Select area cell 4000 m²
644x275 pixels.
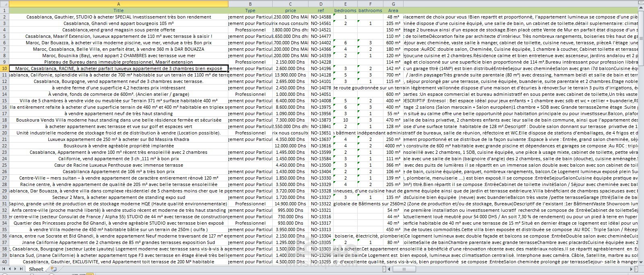point(393,146)
